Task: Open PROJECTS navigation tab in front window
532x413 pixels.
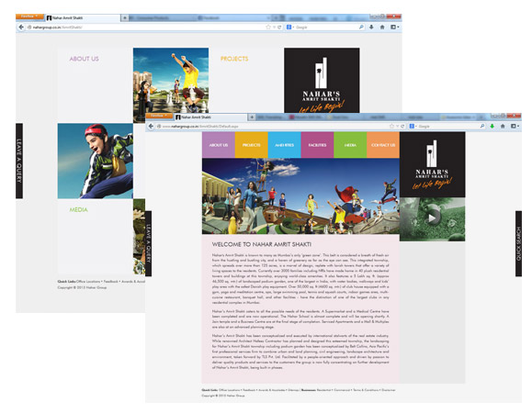Action: (252, 145)
